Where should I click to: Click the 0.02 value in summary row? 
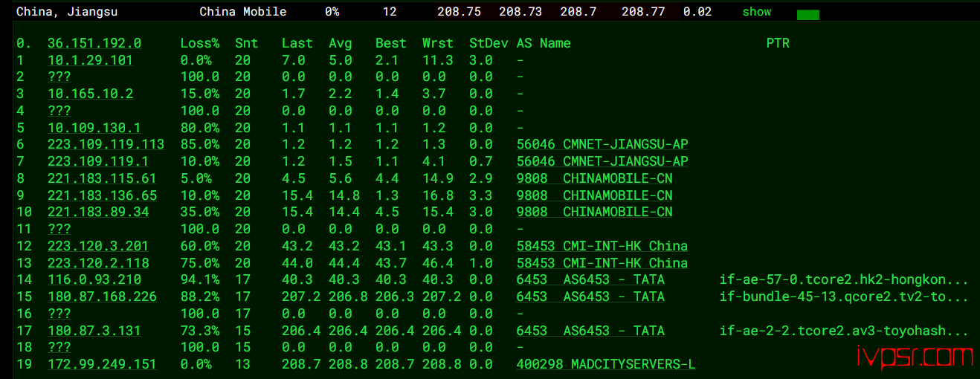(x=697, y=12)
